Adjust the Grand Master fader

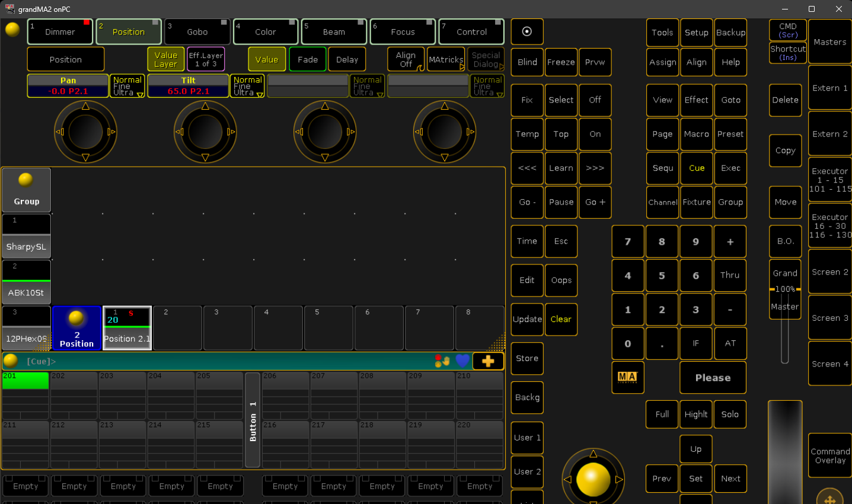(x=785, y=289)
